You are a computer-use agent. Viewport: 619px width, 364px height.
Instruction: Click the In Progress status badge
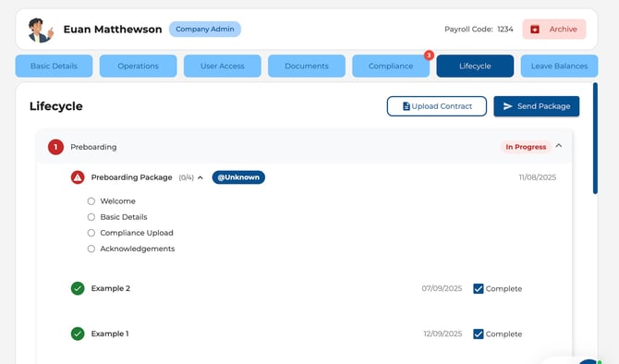(x=526, y=147)
